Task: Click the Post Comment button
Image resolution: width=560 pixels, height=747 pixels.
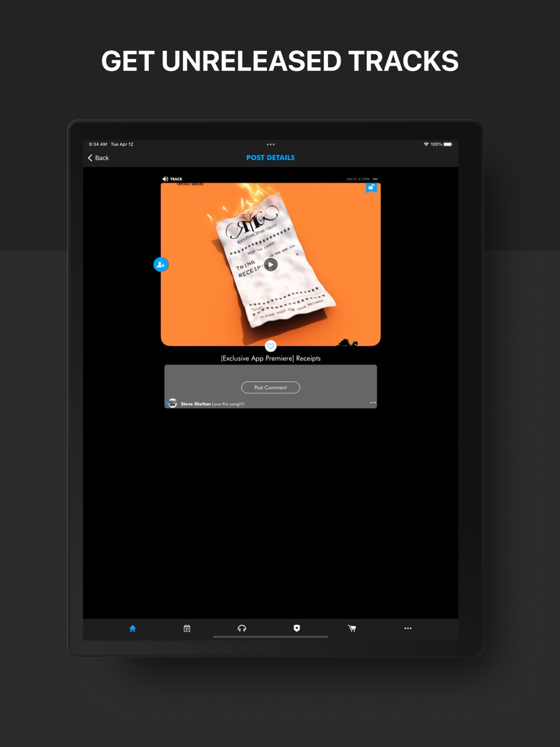Action: [x=270, y=387]
